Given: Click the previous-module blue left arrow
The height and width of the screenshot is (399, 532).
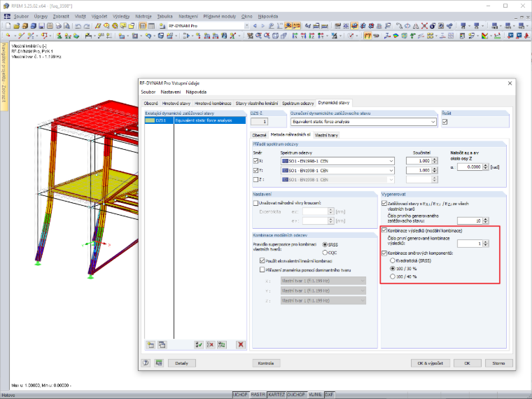Looking at the screenshot, I should [x=255, y=26].
